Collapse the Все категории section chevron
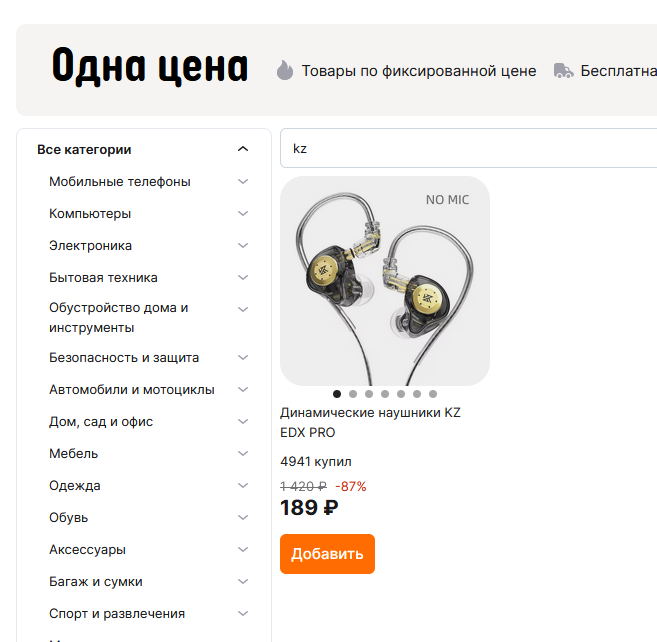The height and width of the screenshot is (642, 657). (243, 149)
